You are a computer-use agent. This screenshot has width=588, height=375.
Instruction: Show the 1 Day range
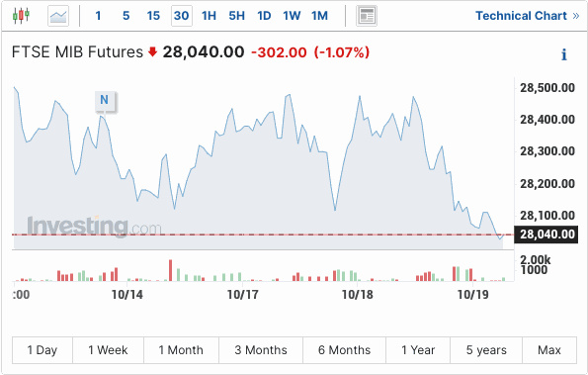[x=42, y=350]
